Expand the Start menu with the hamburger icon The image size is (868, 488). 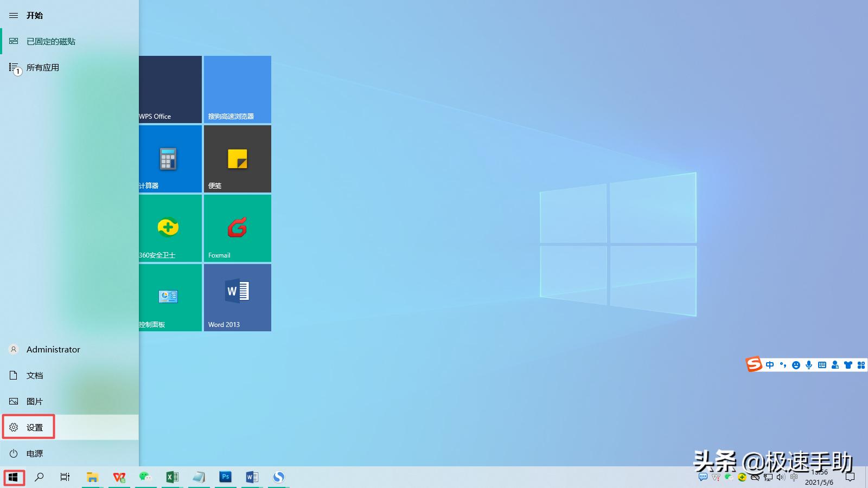[14, 15]
